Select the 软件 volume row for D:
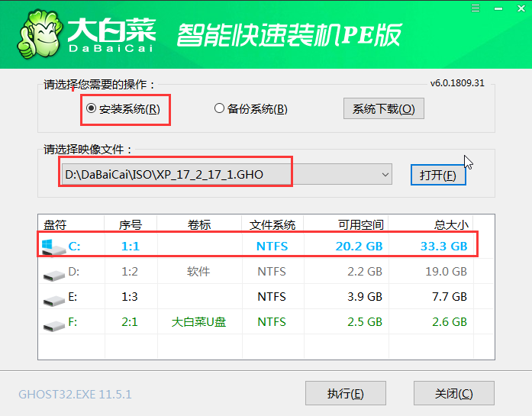The image size is (532, 416). click(198, 272)
